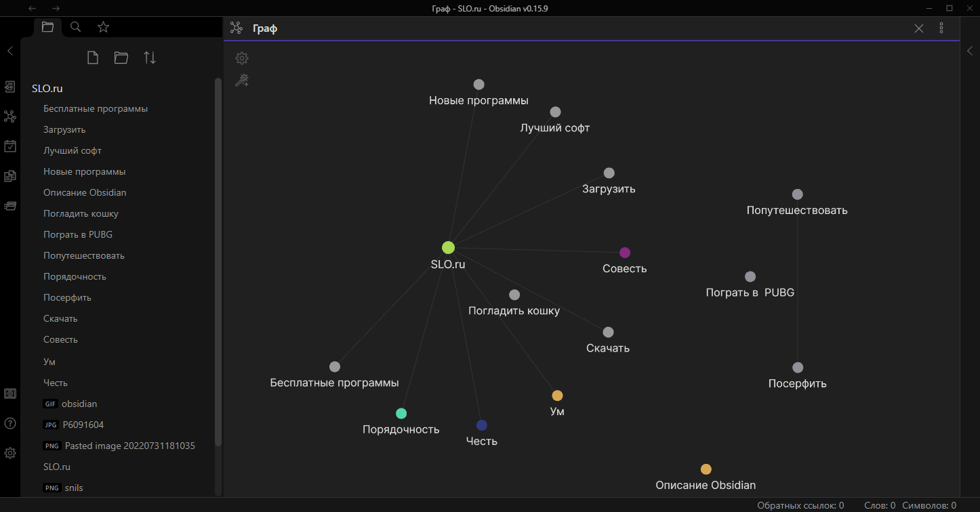Image resolution: width=980 pixels, height=512 pixels.
Task: Start timelapse animation with the wand icon
Action: click(x=242, y=81)
